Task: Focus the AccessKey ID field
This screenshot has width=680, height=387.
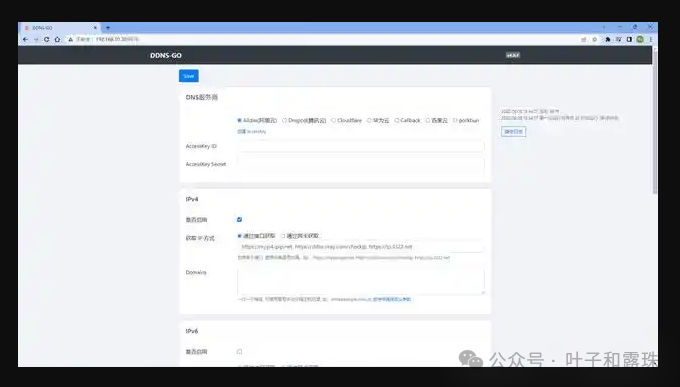Action: (x=361, y=146)
